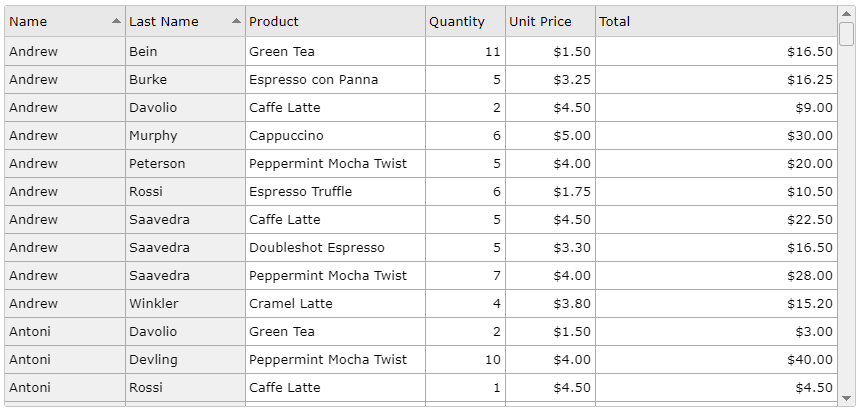Viewport: 865px width, 413px height.
Task: Click the scrollbar up arrow
Action: tap(846, 13)
